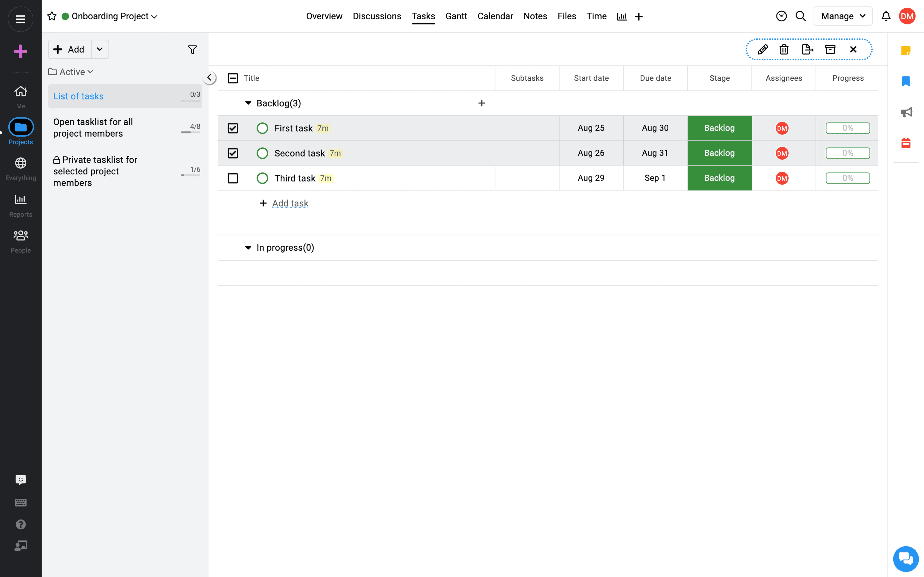Open the notifications bell

tap(886, 16)
